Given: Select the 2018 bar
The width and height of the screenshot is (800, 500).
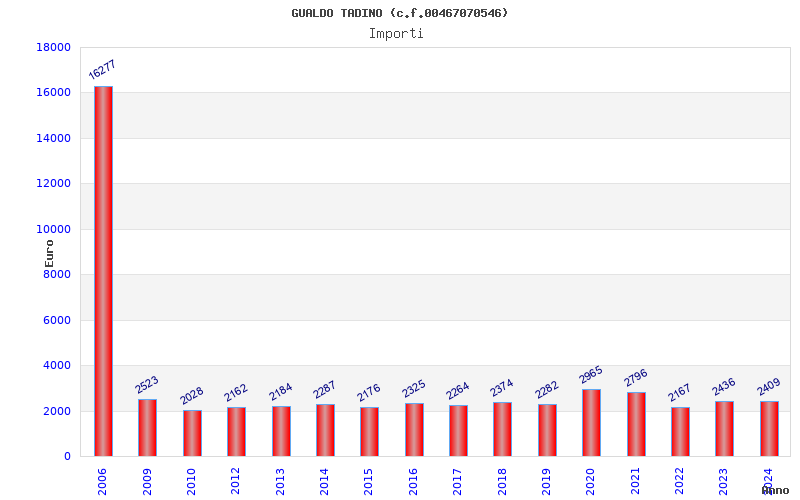Looking at the screenshot, I should point(503,429).
